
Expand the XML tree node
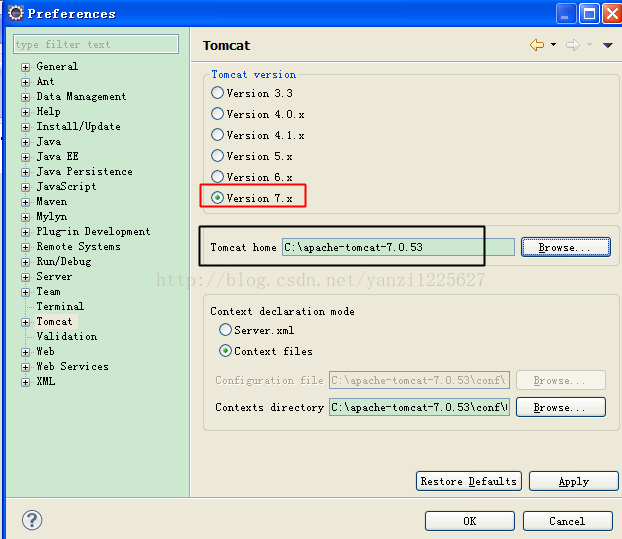click(x=25, y=382)
